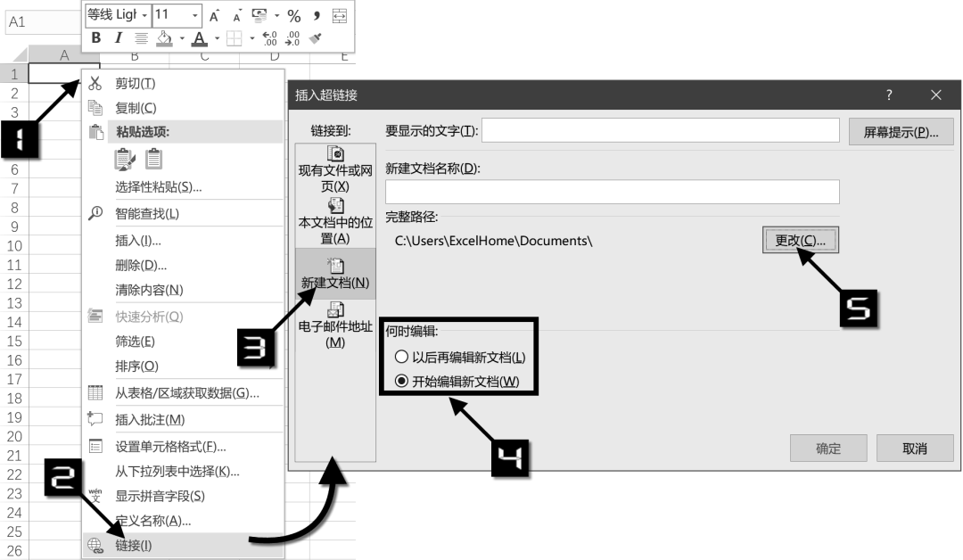Choose 剪切 from context menu
Screen dimensions: 963x560
coord(183,83)
